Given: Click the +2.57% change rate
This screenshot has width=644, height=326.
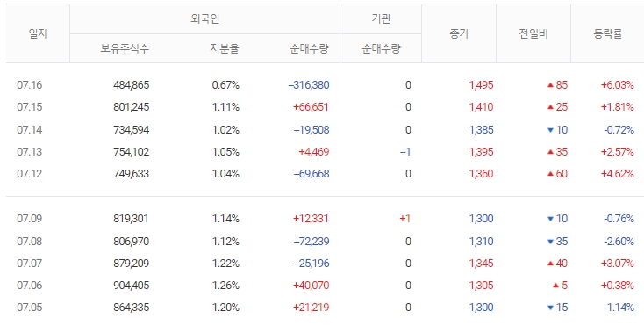Looking at the screenshot, I should point(618,152).
